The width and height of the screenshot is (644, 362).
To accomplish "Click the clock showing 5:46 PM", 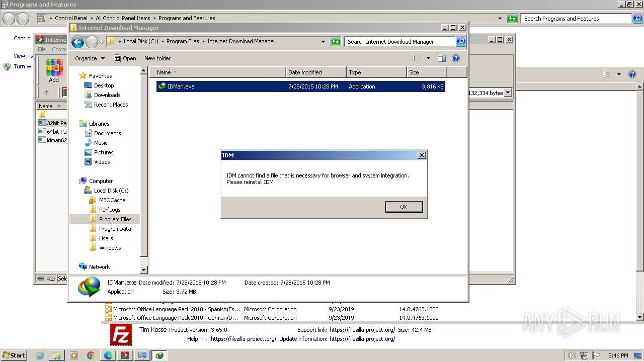I will coord(618,355).
